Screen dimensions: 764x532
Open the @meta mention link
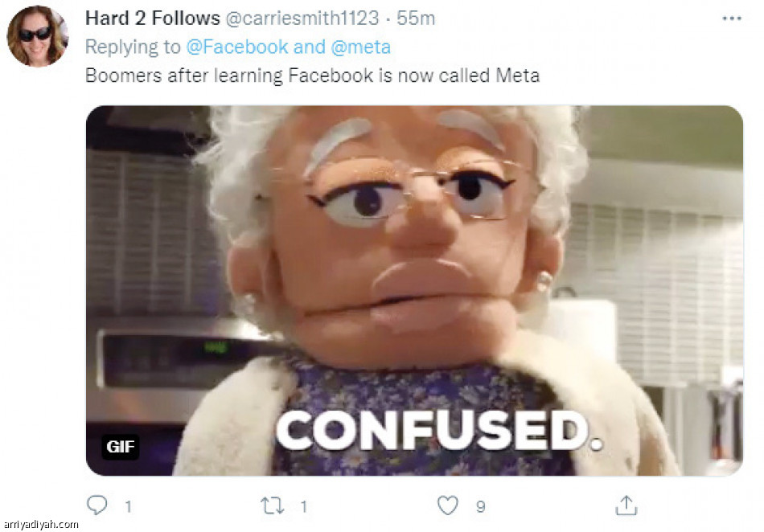pyautogui.click(x=360, y=47)
